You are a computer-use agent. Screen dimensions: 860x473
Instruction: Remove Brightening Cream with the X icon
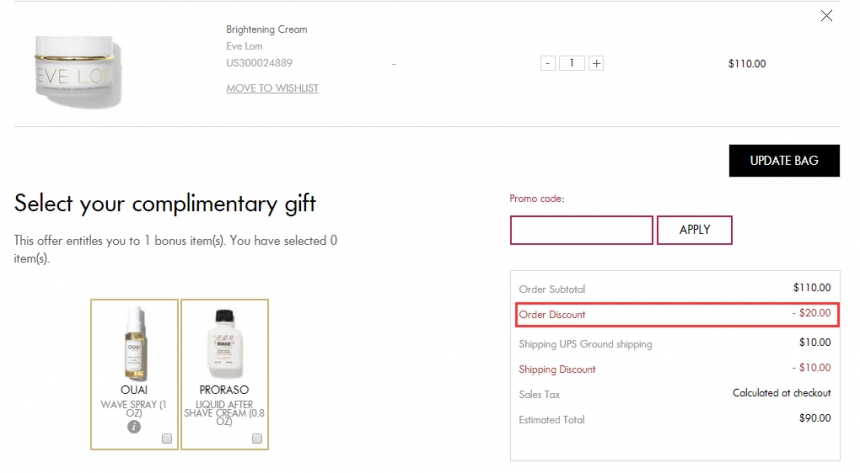[826, 15]
